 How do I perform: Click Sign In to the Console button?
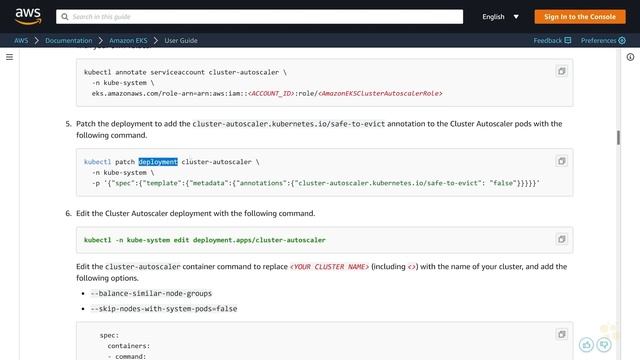pos(580,17)
